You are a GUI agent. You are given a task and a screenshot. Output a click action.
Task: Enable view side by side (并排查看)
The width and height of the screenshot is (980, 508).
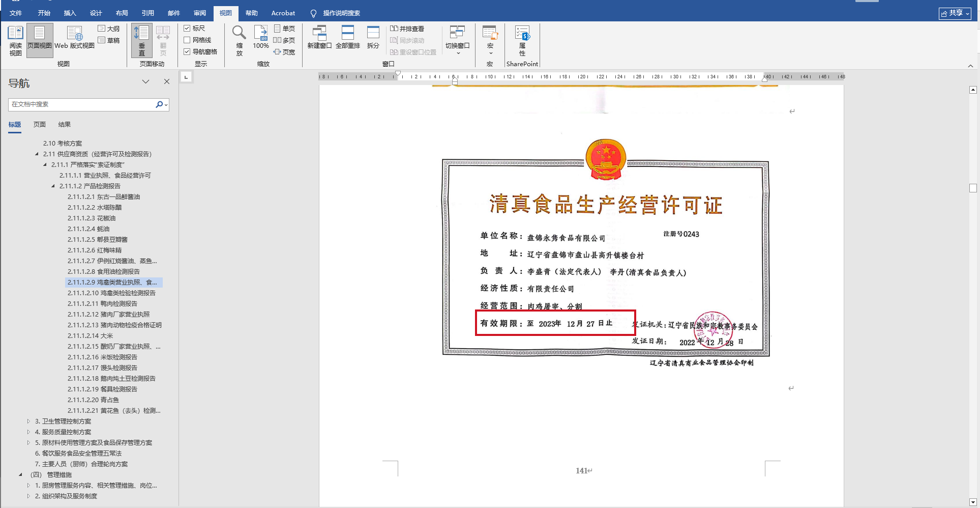point(407,29)
